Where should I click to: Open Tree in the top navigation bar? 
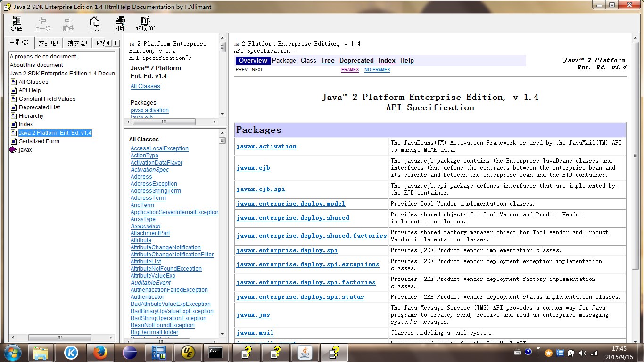tap(328, 61)
